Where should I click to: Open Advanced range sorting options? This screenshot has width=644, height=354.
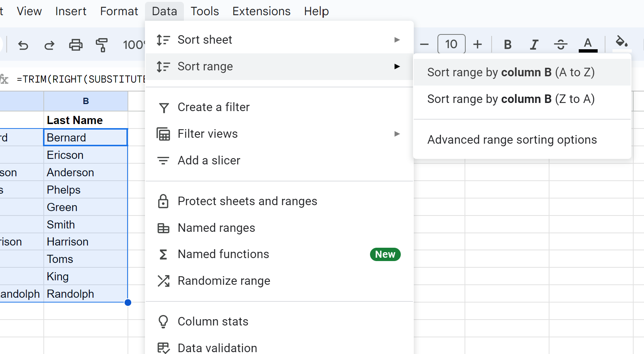click(x=522, y=140)
